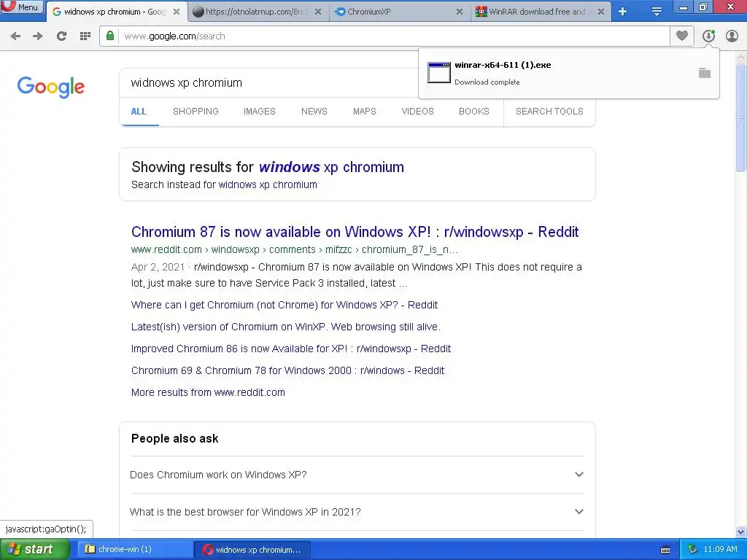Open SEARCH TOOLS options
Viewport: 747px width, 560px height.
[549, 112]
